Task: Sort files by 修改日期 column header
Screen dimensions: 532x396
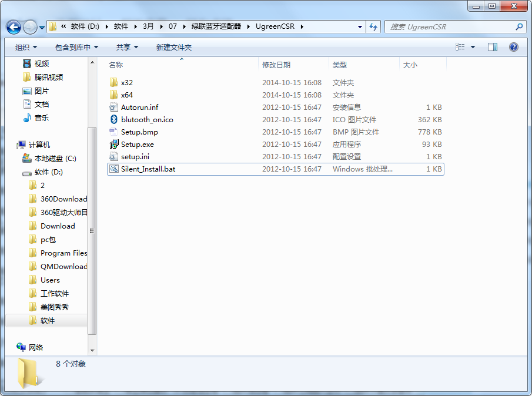Action: coord(276,65)
